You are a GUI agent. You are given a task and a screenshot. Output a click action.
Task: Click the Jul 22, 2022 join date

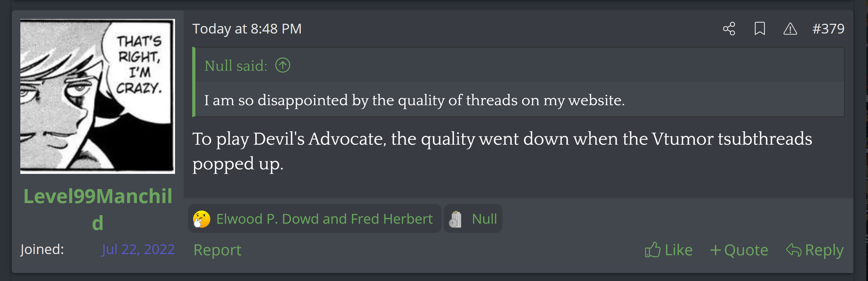[x=138, y=249]
